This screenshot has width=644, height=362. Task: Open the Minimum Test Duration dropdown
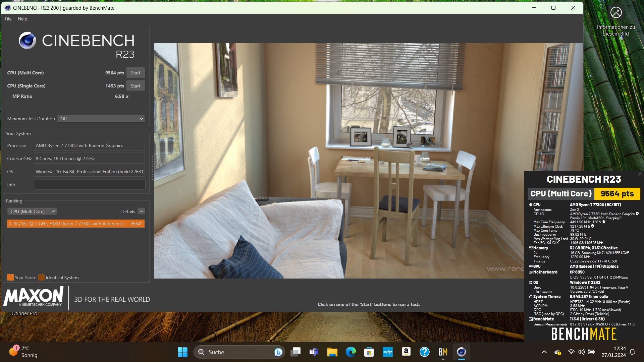tap(101, 119)
